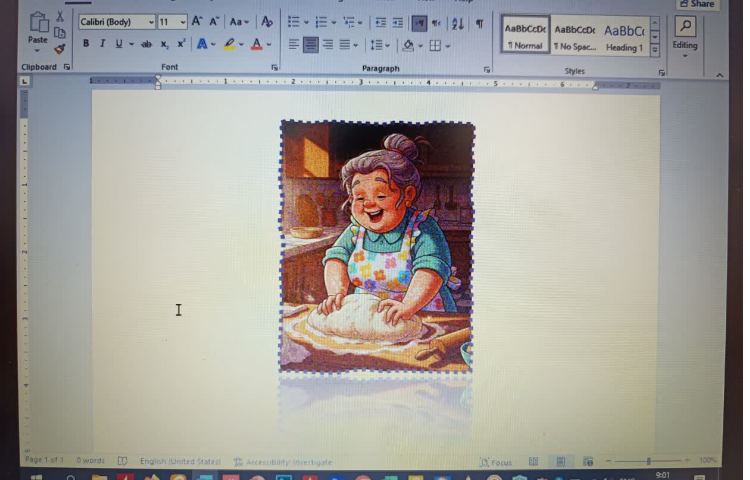
Task: Toggle superscript formatting
Action: tap(181, 44)
